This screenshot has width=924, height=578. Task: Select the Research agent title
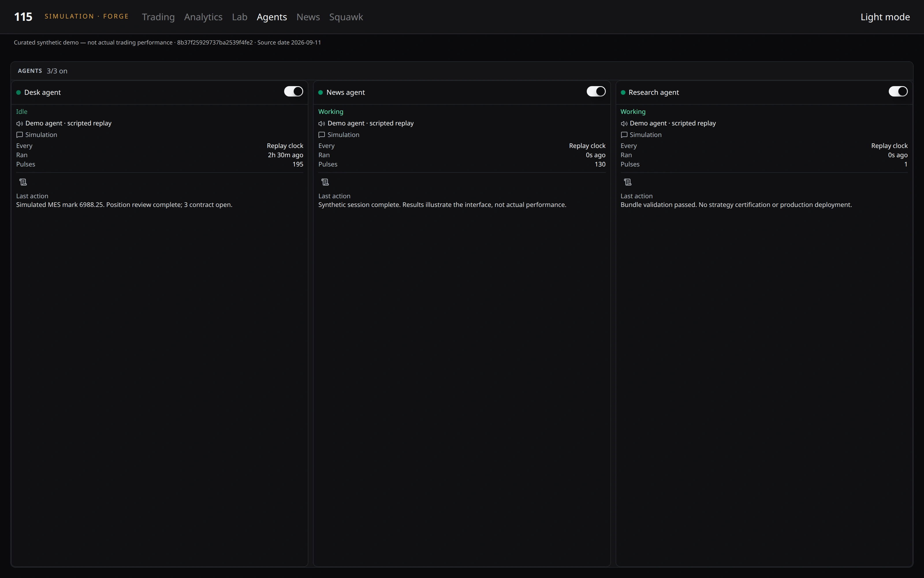[654, 92]
